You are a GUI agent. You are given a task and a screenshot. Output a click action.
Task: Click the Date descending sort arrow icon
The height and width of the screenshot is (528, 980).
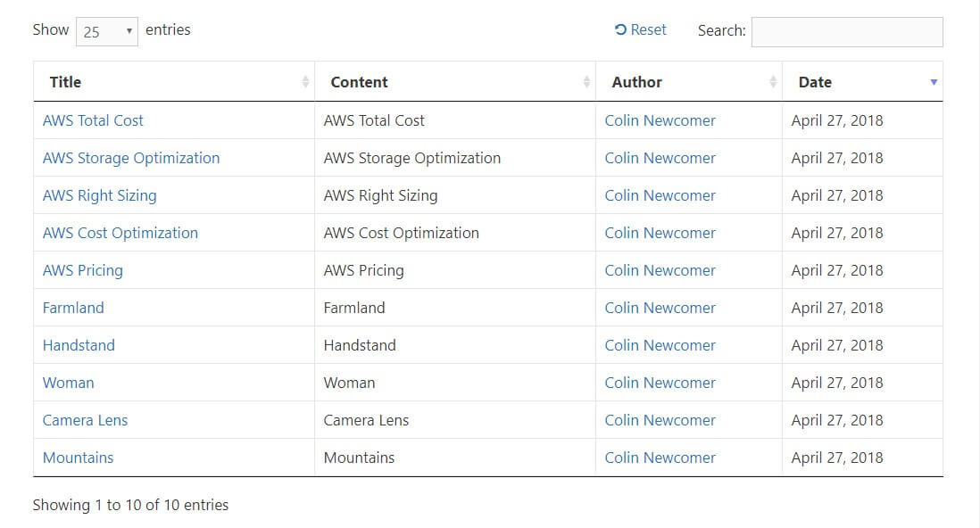(x=934, y=82)
